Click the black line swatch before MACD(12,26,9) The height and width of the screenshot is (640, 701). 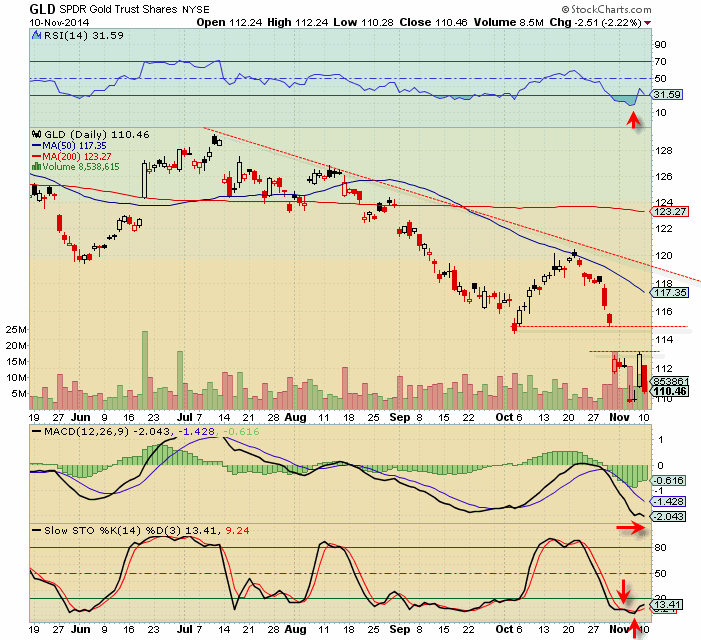(37, 431)
